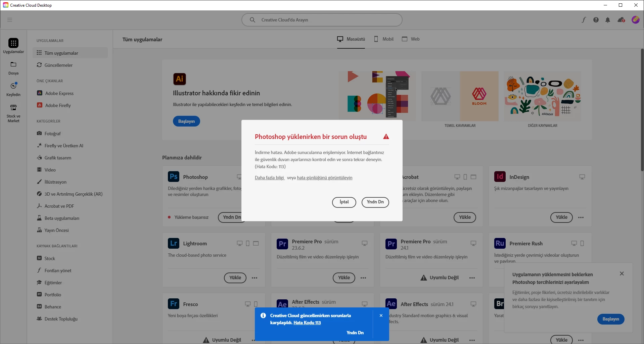644x344 pixels.
Task: Open Portfolio resource link
Action: (x=70, y=295)
